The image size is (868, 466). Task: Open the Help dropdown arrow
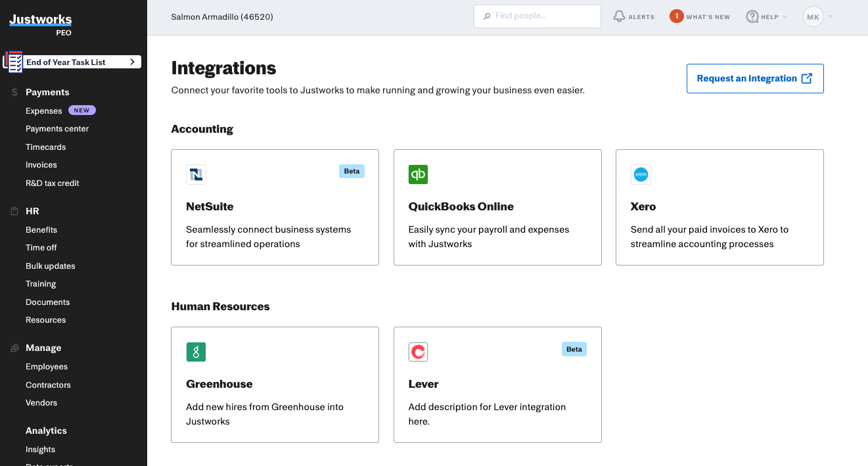785,17
